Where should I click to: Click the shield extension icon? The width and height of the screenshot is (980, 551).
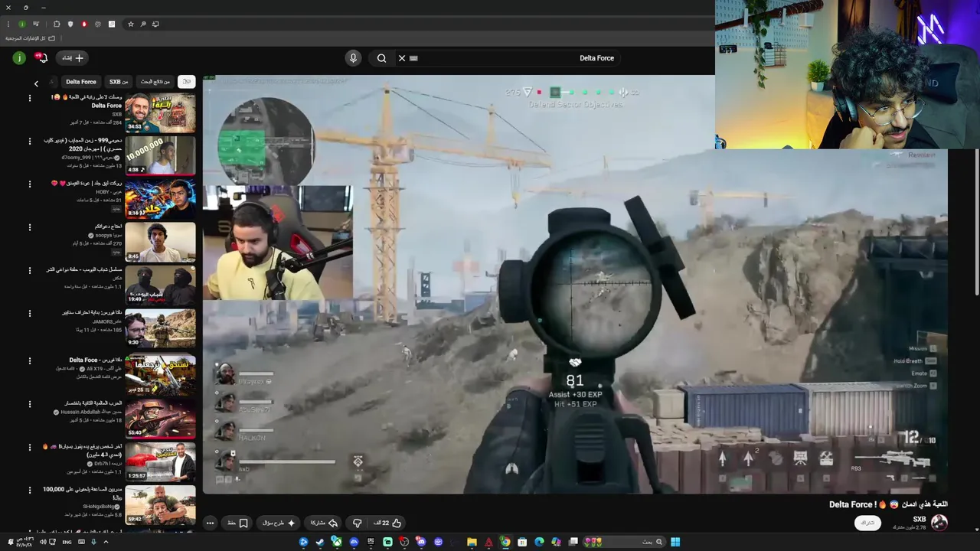[x=70, y=24]
